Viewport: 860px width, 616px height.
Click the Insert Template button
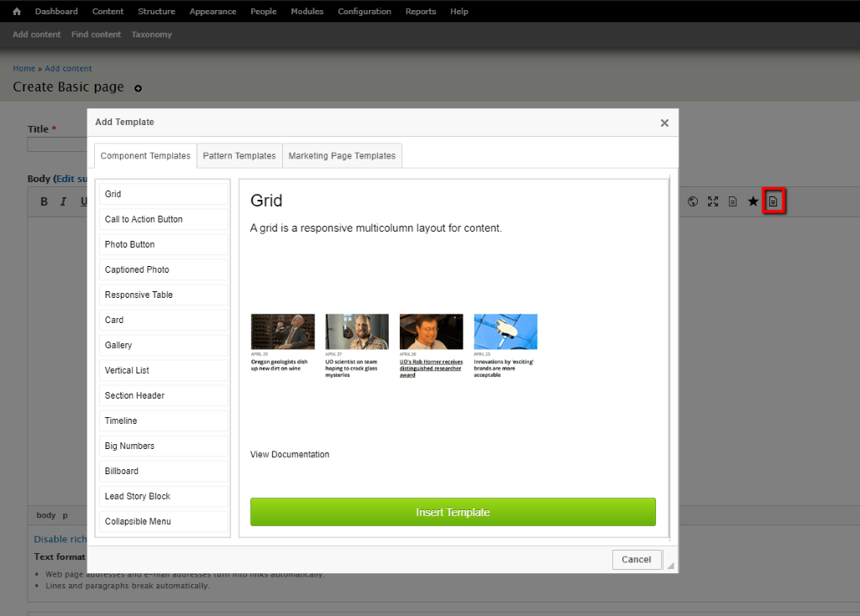453,512
